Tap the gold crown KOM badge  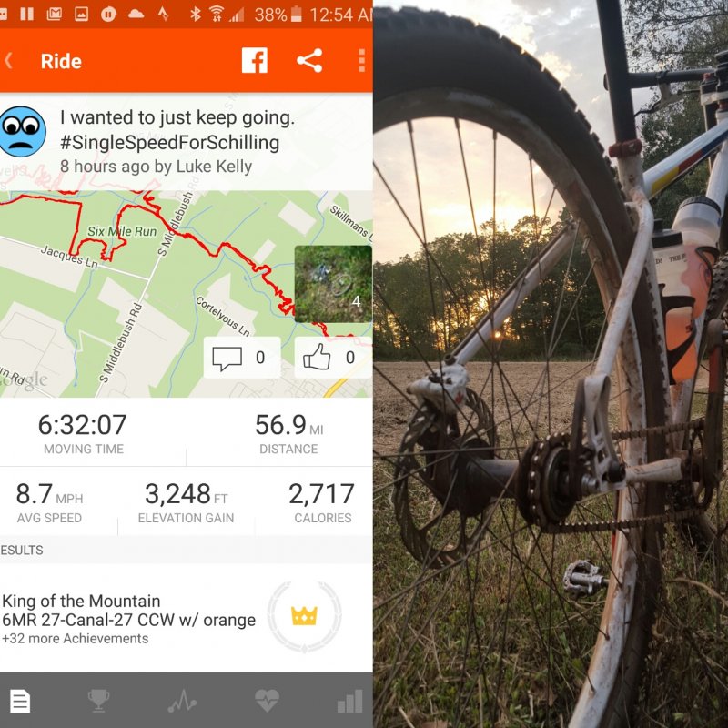pos(304,616)
